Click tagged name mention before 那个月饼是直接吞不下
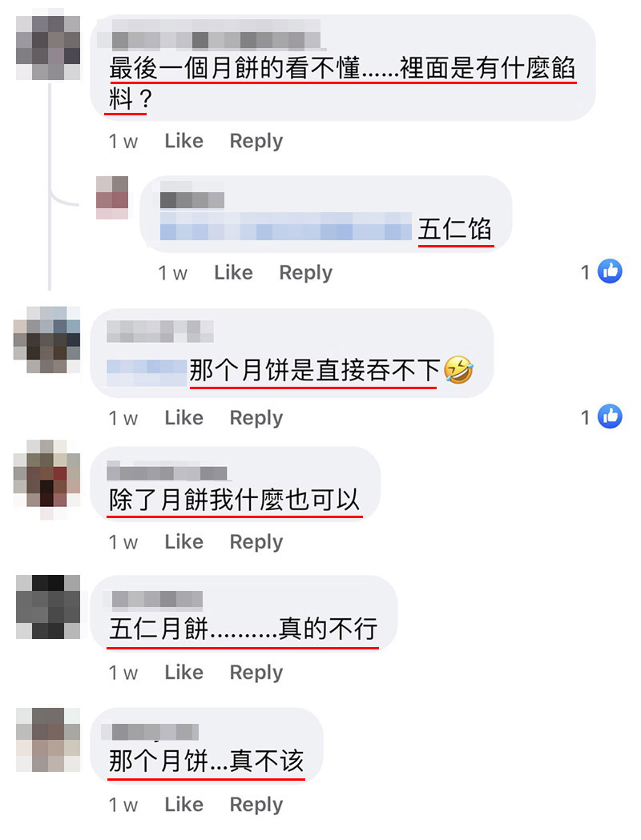The image size is (641, 840). 147,372
